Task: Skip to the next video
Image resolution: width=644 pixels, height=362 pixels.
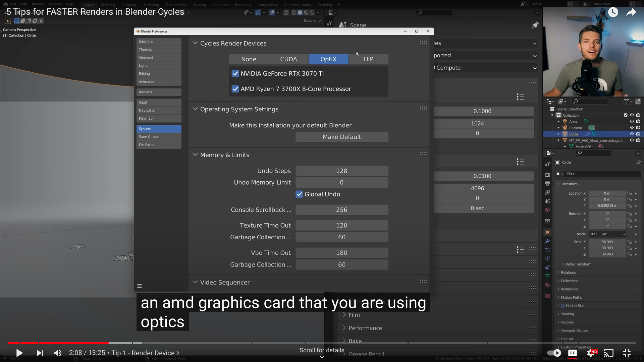Action: tap(40, 353)
